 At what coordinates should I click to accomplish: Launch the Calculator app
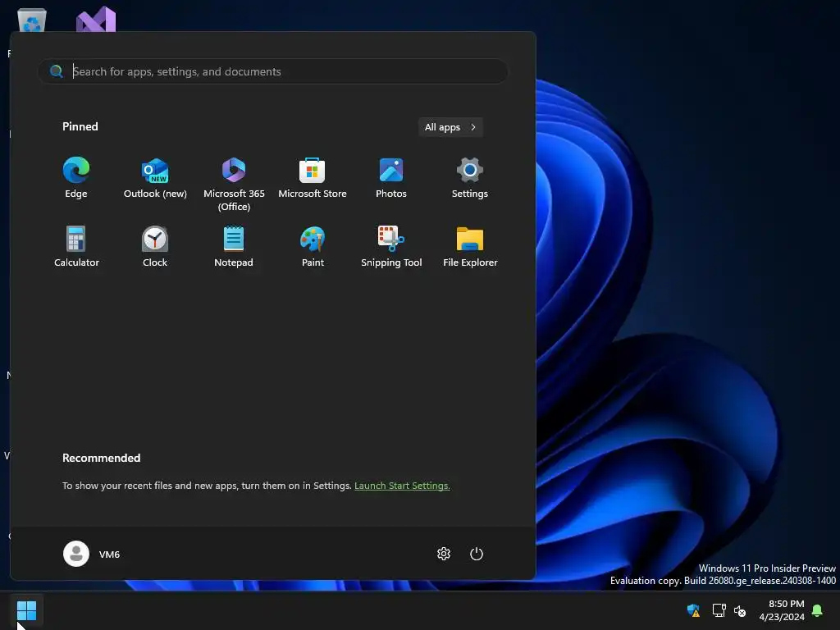pyautogui.click(x=76, y=247)
